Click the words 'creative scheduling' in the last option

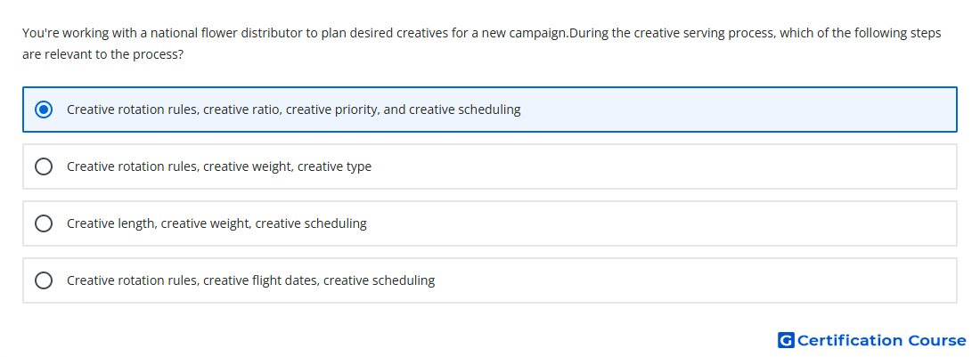click(380, 280)
